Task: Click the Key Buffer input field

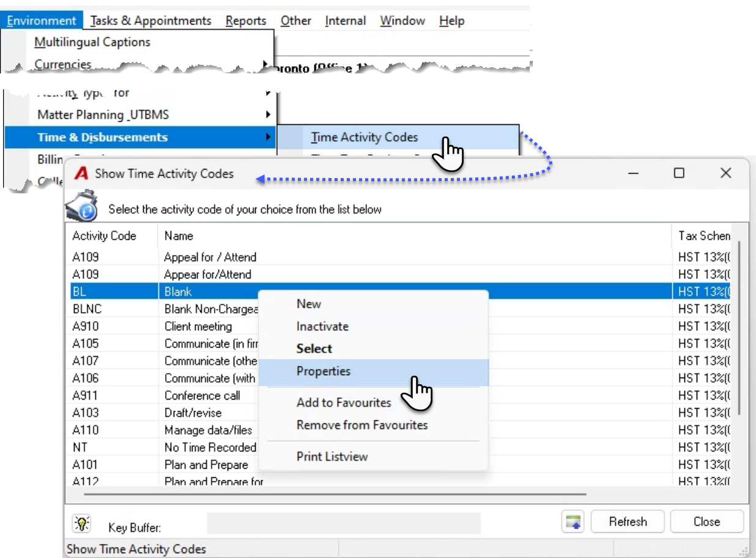Action: tap(343, 524)
